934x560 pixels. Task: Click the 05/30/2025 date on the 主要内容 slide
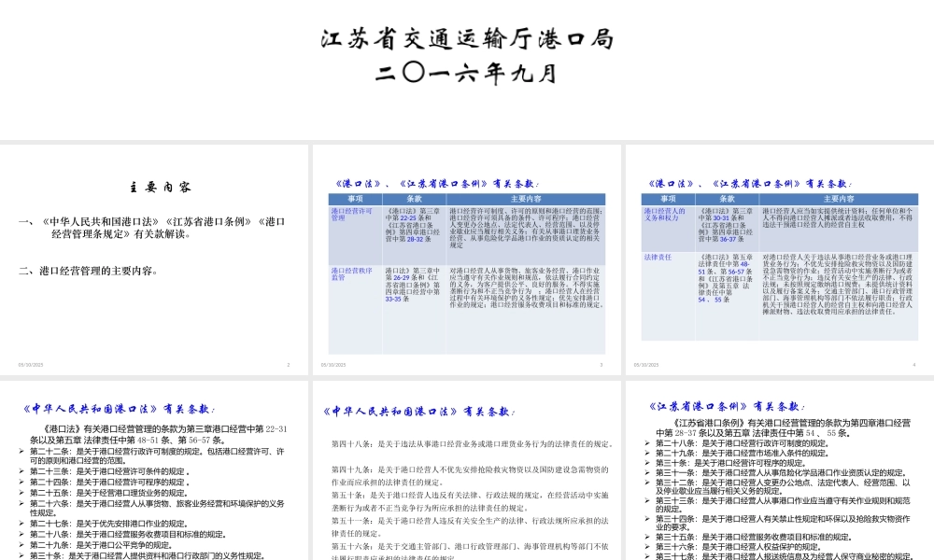coord(31,365)
